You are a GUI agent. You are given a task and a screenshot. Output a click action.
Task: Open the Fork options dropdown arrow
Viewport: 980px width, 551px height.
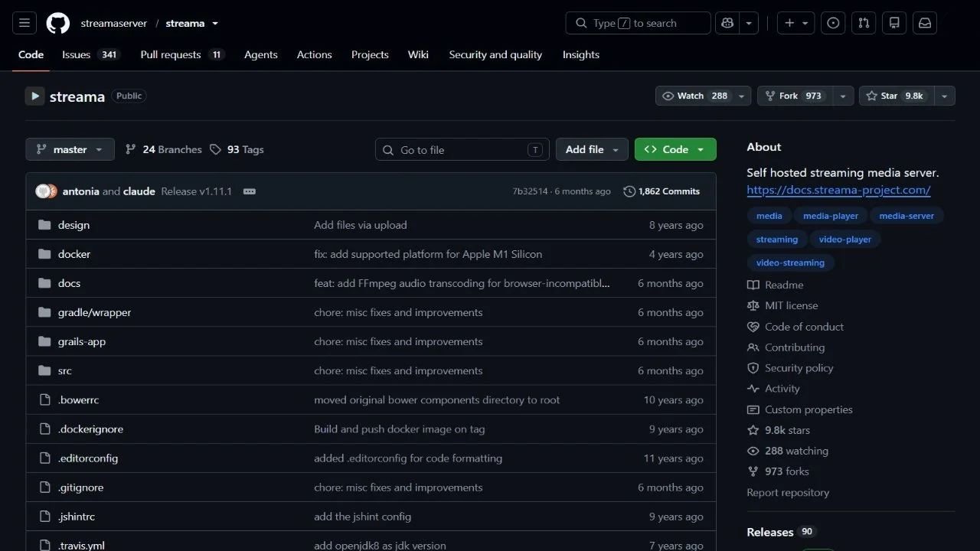pos(842,96)
